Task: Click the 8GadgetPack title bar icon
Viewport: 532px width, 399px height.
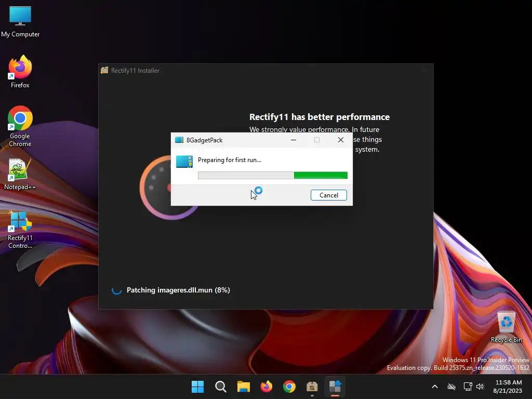Action: [x=179, y=140]
